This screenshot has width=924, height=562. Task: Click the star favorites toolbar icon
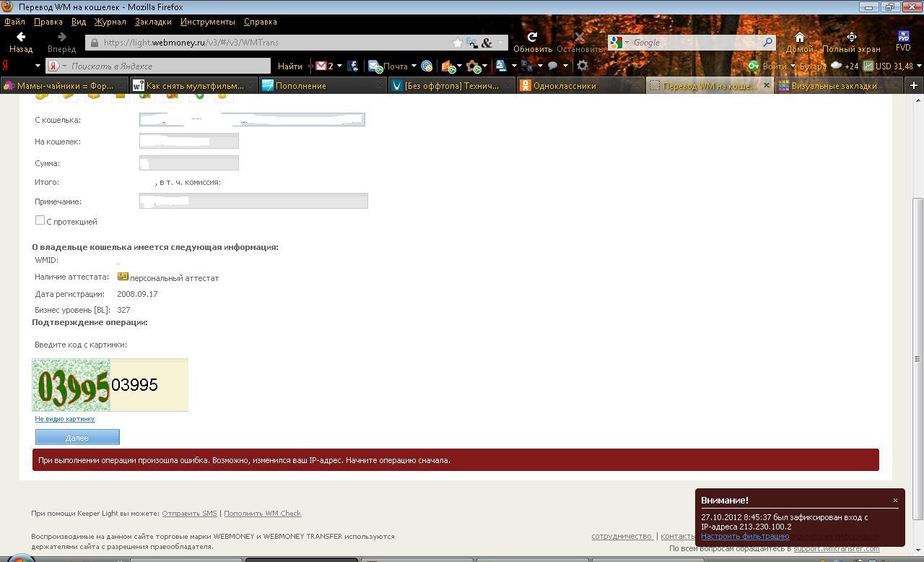click(x=474, y=66)
